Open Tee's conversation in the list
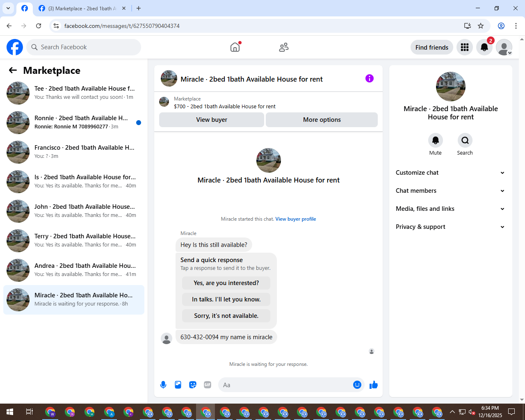The image size is (525, 420). (x=74, y=93)
